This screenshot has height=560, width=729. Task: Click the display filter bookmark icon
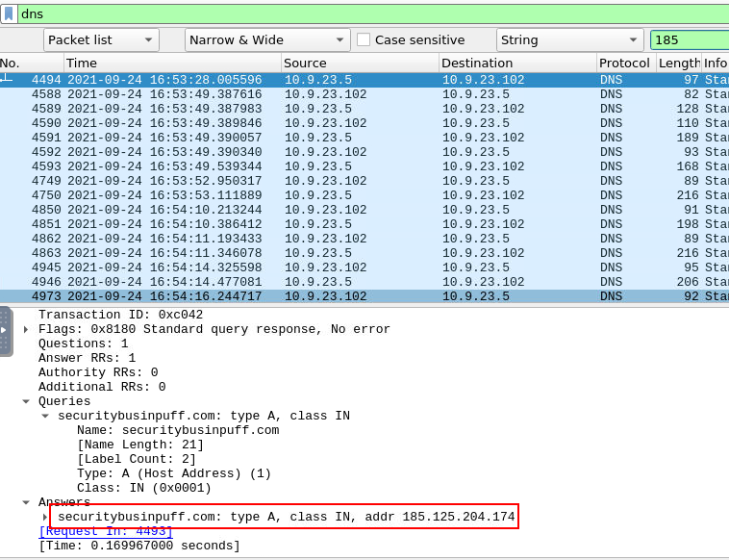coord(9,13)
